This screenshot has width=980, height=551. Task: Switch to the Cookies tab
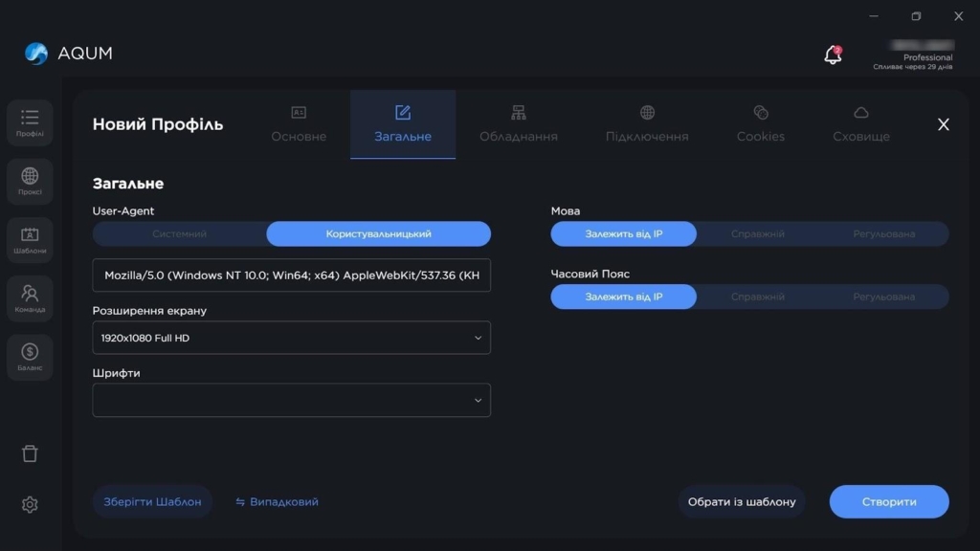tap(760, 124)
